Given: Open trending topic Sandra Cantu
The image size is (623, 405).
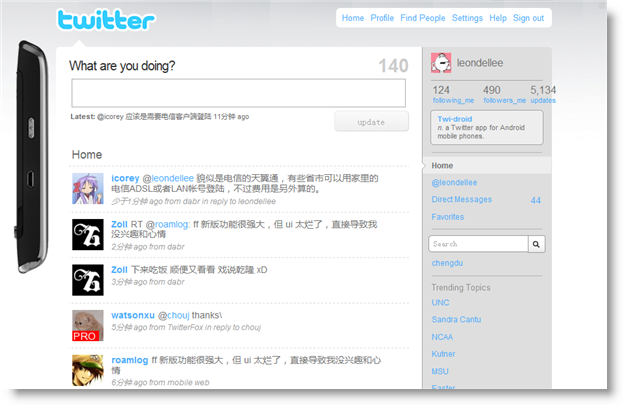Looking at the screenshot, I should pos(456,320).
